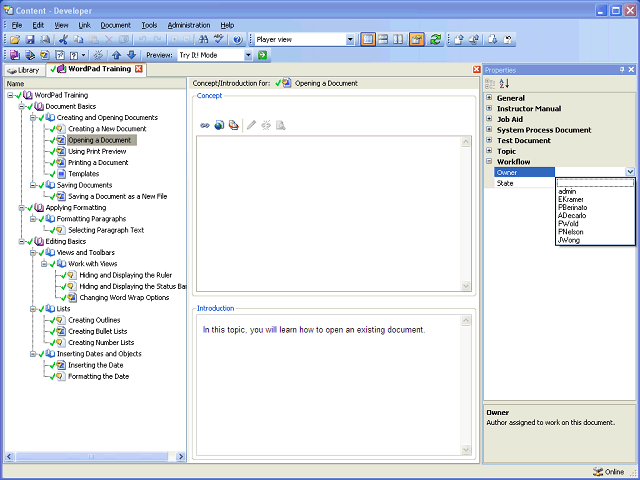Click the create link icon in Concept pane

click(x=205, y=125)
